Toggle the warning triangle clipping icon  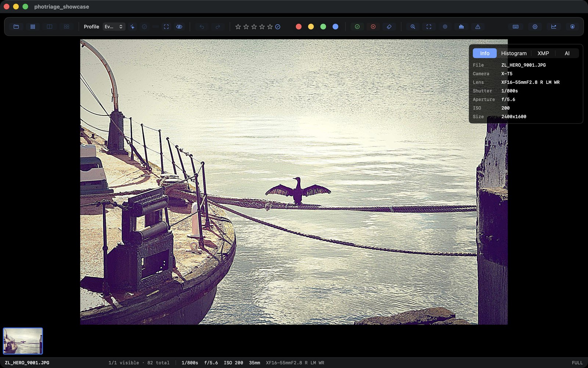(x=478, y=26)
